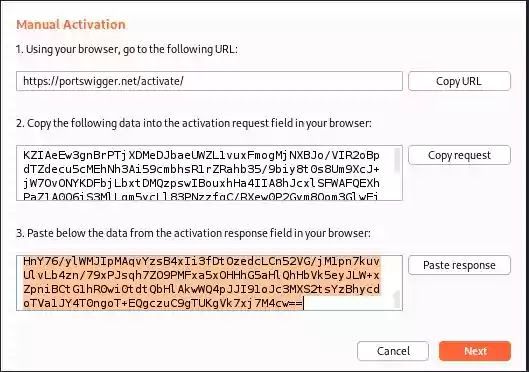Click the activation request field scrollbar
The width and height of the screenshot is (529, 372).
point(397,161)
